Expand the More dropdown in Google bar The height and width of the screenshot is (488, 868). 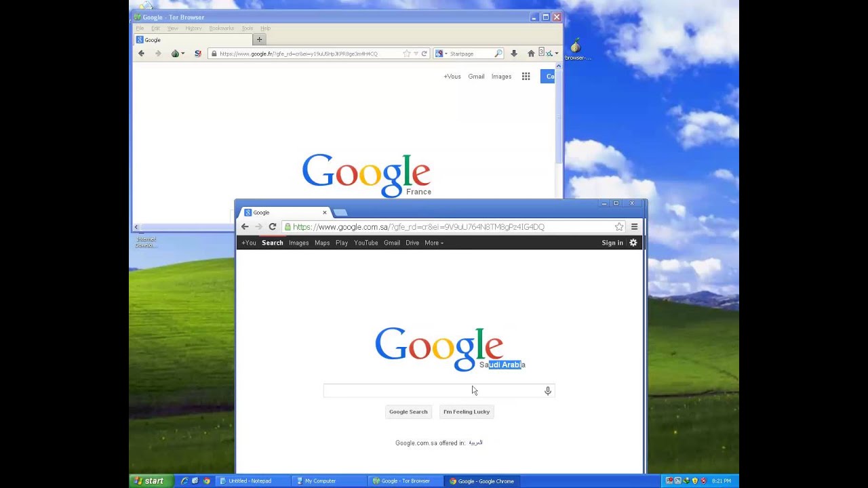434,243
